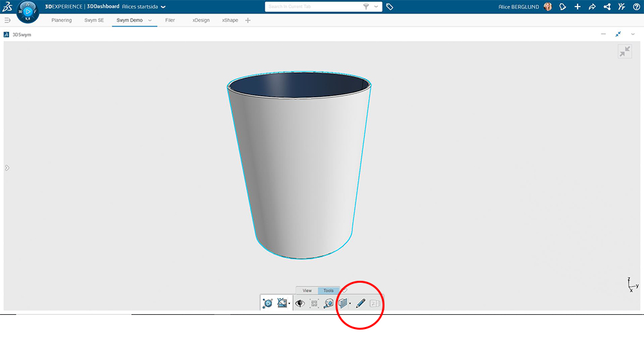Activate the section cut tool

tap(343, 303)
